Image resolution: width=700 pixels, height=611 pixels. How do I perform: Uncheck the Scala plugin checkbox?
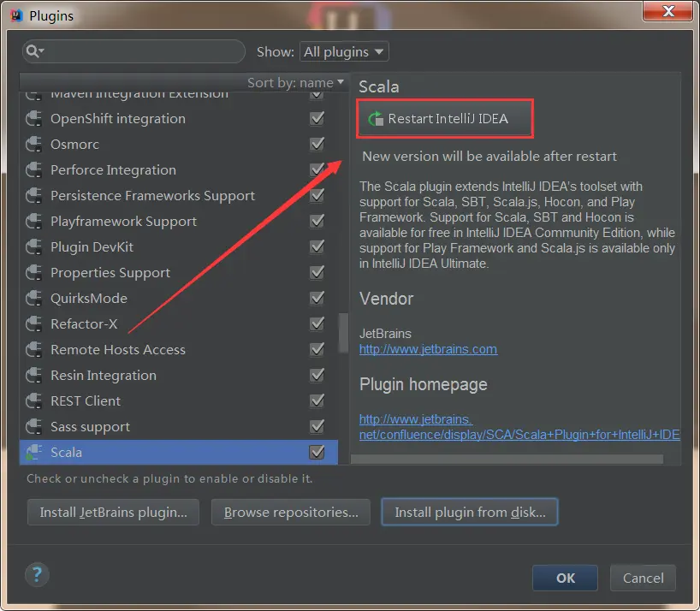[x=317, y=452]
